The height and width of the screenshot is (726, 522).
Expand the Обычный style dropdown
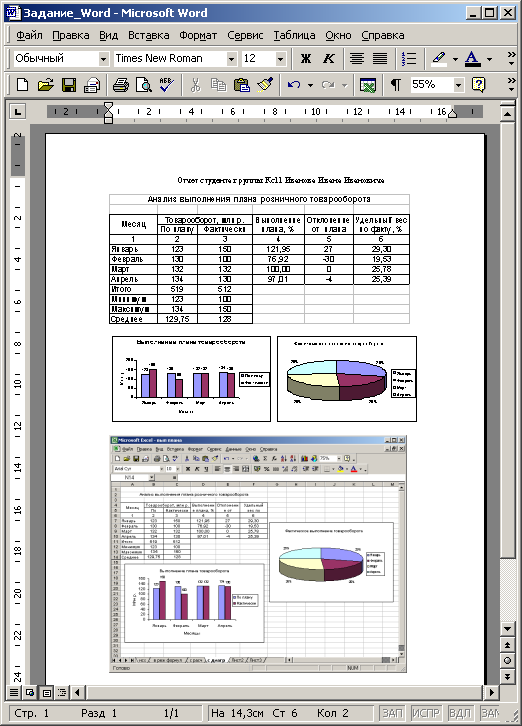click(x=103, y=59)
